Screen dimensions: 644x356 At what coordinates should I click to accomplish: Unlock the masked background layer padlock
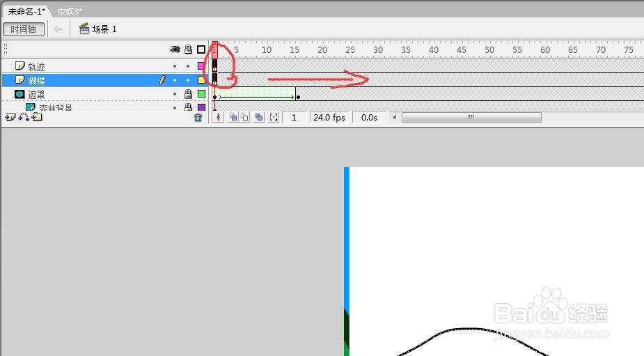point(188,107)
